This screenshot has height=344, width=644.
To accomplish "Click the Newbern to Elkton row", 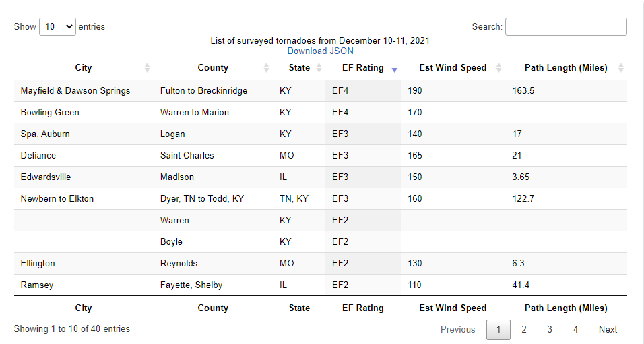I will tap(321, 199).
